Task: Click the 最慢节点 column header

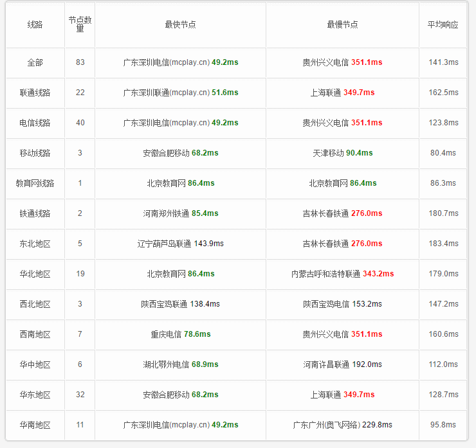Action: [342, 24]
